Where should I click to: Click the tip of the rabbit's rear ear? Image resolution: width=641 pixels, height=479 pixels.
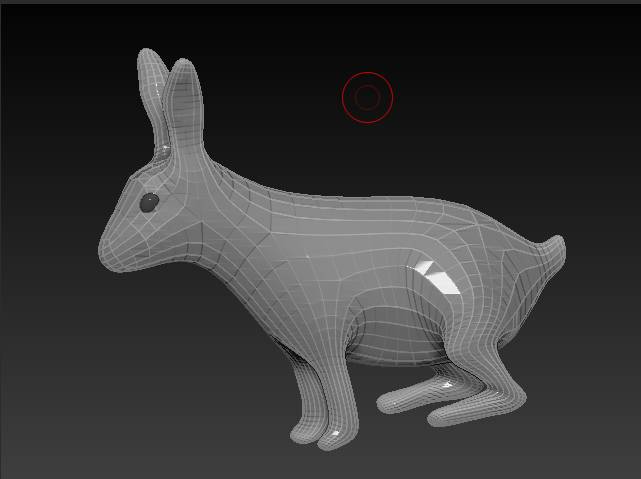click(x=147, y=55)
